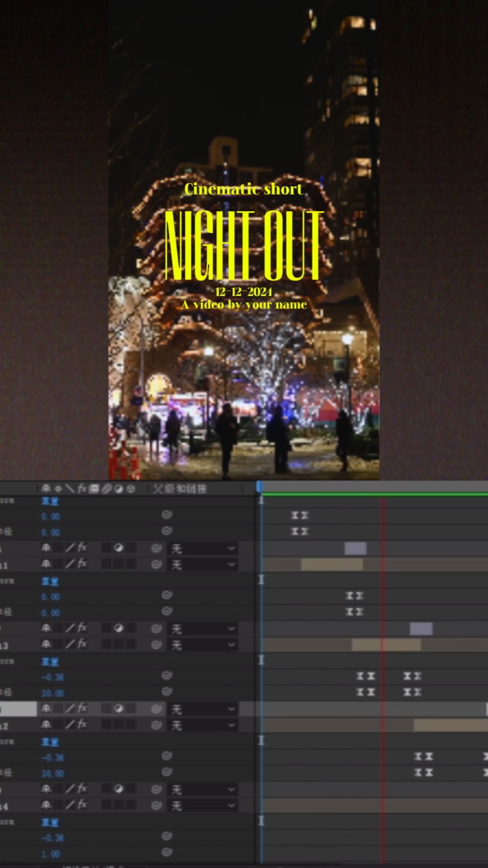Click the shy switch icon in column header

(46, 489)
